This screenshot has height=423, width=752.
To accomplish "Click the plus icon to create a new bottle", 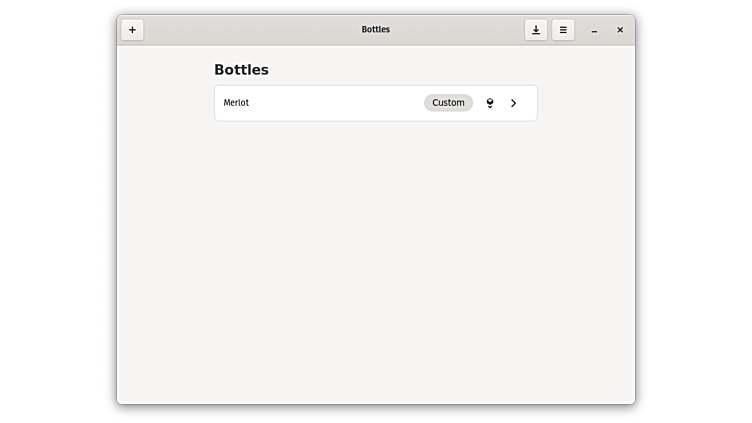I will 132,30.
